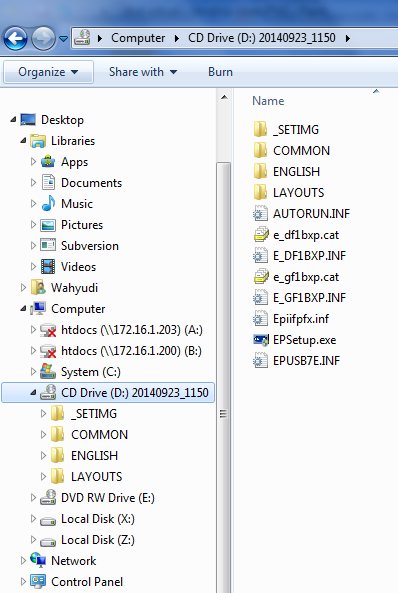398x593 pixels.
Task: Select the Wahyudi user folder icon
Action: (x=38, y=287)
